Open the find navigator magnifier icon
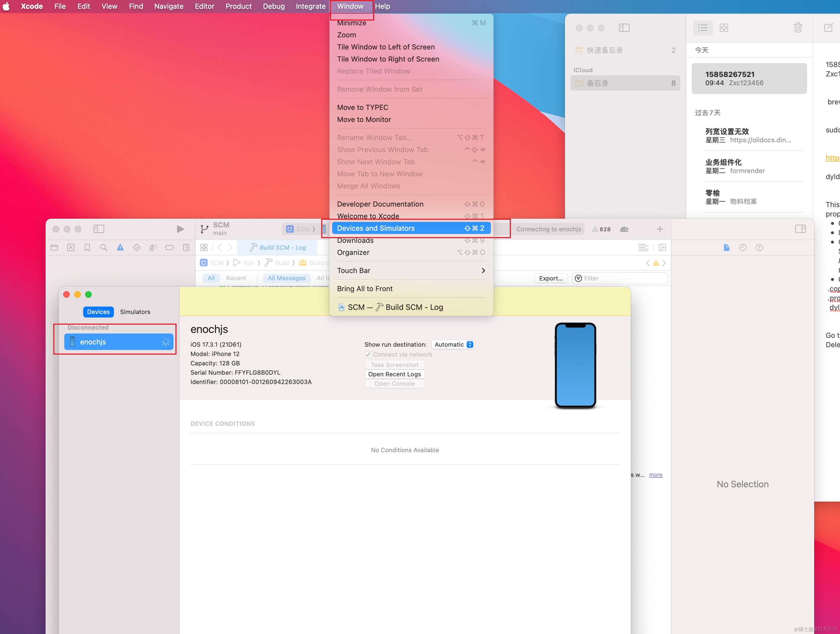Viewport: 840px width, 634px height. pos(104,248)
